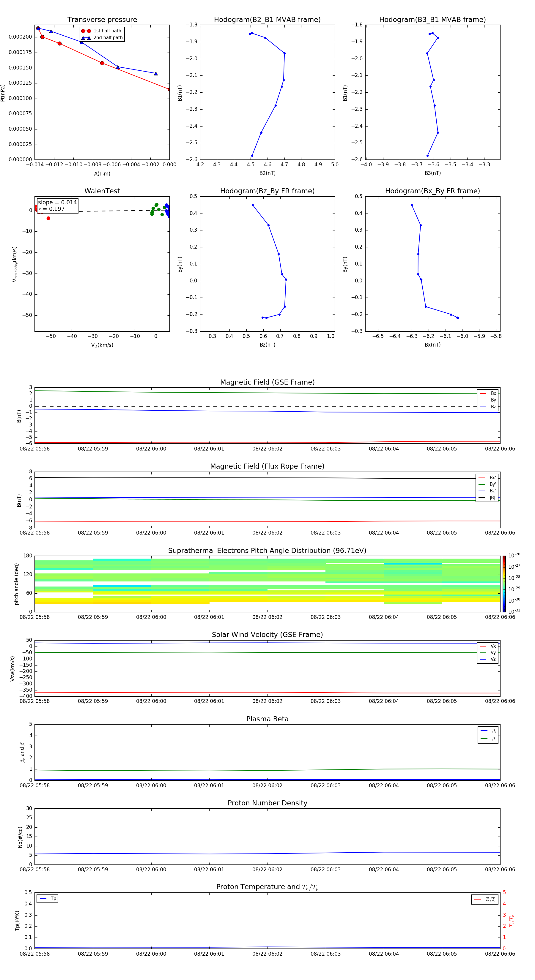Select the β entry in Plasma Beta legend

pyautogui.click(x=488, y=739)
